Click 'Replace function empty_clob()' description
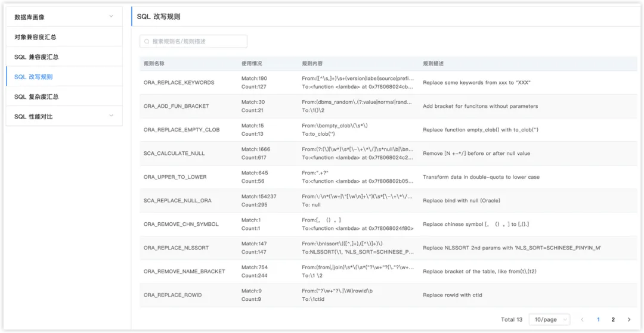Viewport: 644px width, 333px height. [480, 130]
